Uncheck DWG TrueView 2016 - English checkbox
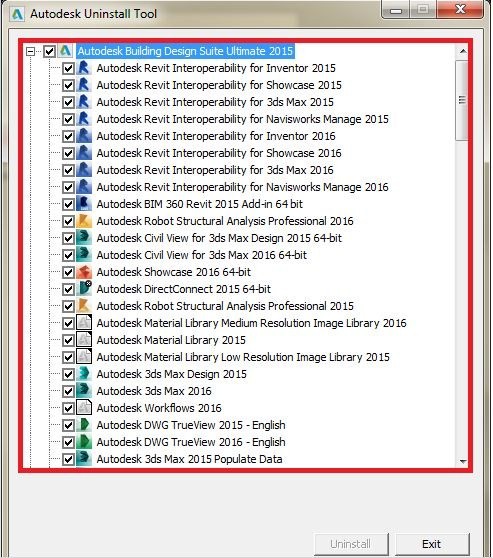493x558 pixels. tap(68, 443)
